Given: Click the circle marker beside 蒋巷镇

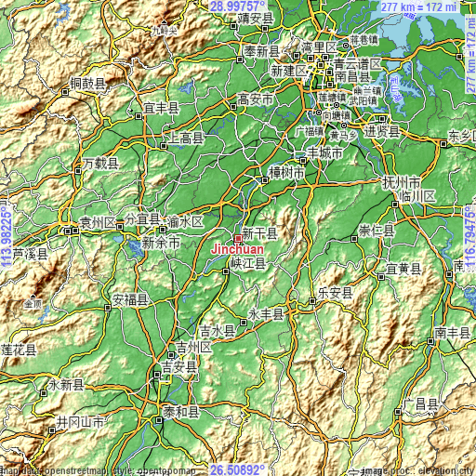Looking at the screenshot, I should point(346,46).
